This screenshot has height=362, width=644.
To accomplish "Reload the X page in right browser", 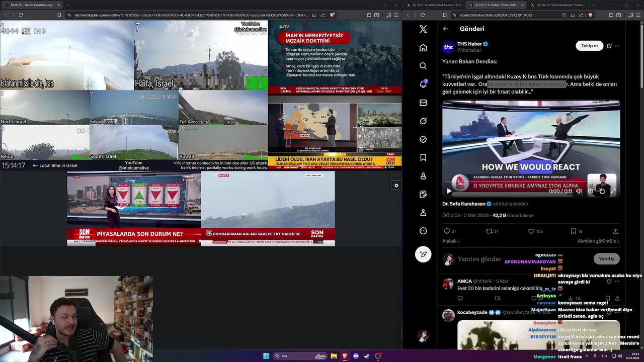I will pyautogui.click(x=423, y=15).
